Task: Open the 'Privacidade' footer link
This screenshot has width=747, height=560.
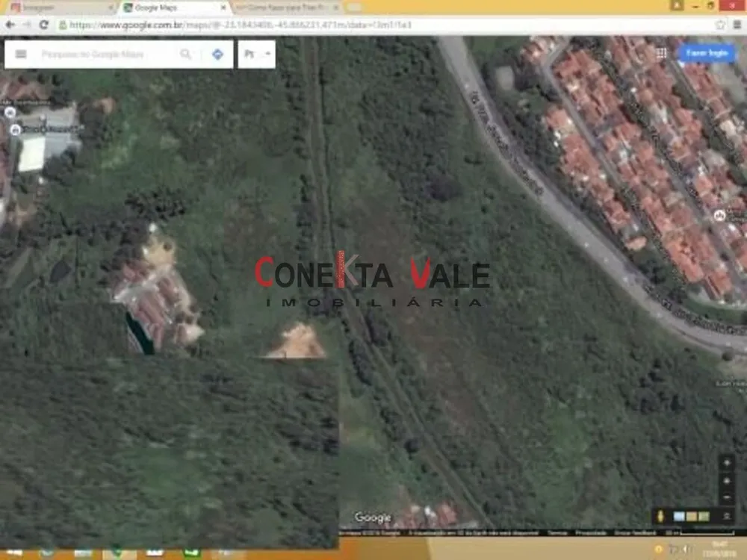Action: (590, 533)
